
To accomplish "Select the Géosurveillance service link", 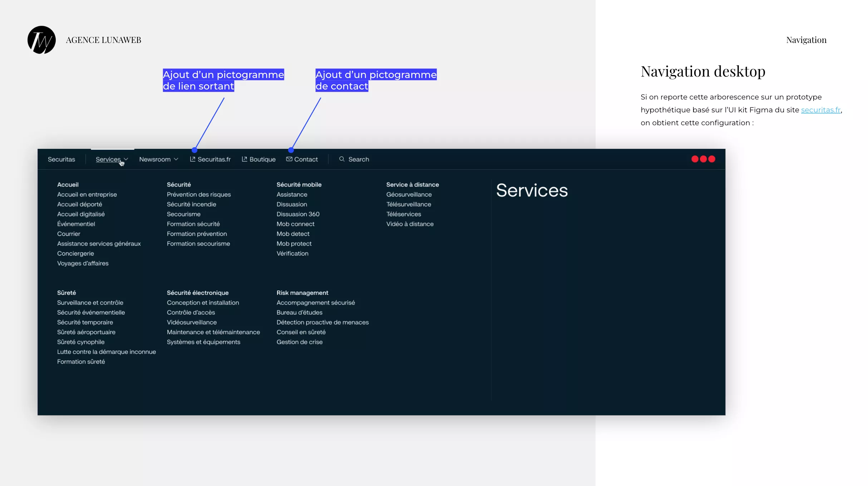I will (409, 194).
